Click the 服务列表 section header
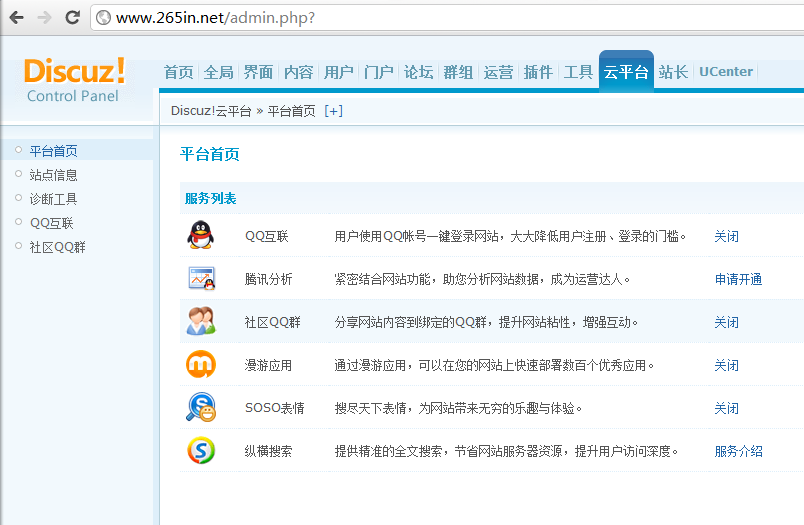The width and height of the screenshot is (804, 525). tap(210, 198)
